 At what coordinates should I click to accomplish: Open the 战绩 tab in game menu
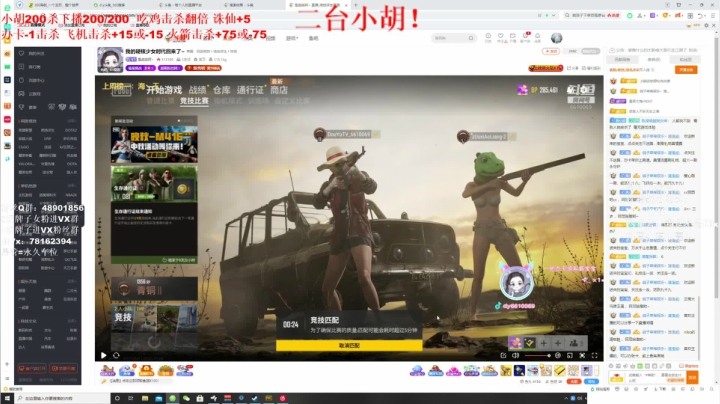pos(197,90)
